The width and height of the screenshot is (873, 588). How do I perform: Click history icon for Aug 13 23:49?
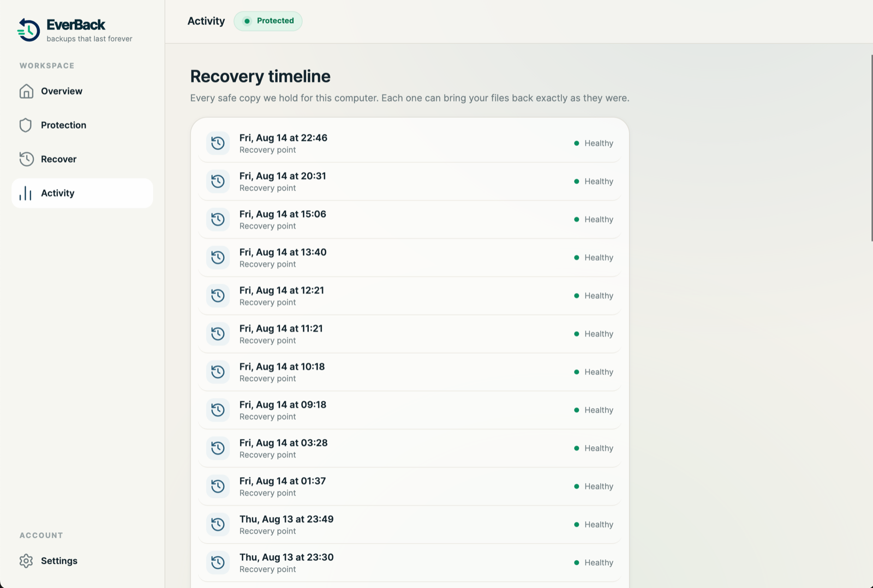(218, 525)
